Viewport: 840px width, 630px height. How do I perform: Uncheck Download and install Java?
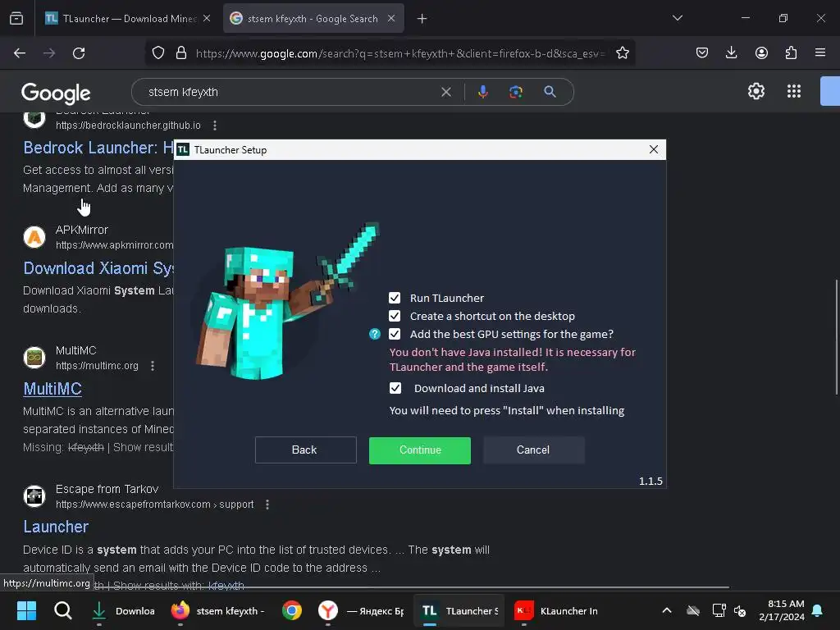[x=395, y=388]
